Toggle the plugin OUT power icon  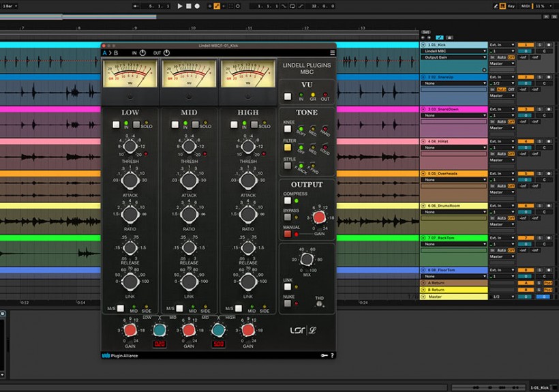166,52
